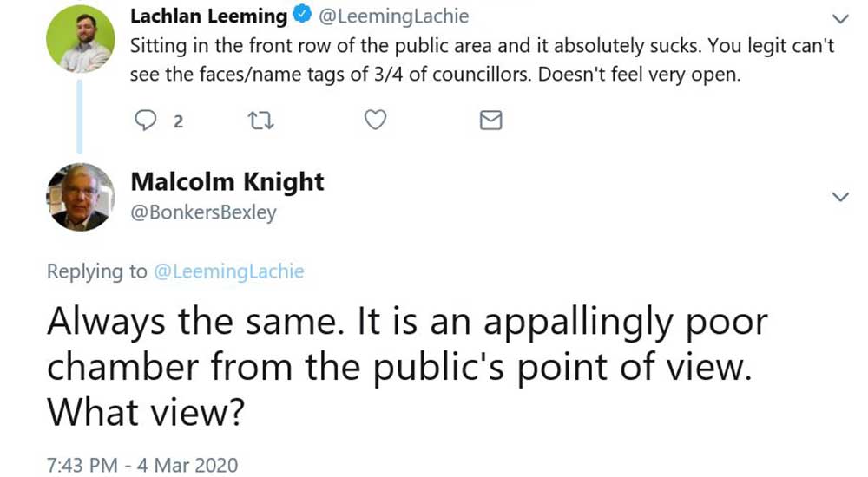The height and width of the screenshot is (477, 868).
Task: Open Malcolm Knight's profile picture
Action: tap(80, 197)
